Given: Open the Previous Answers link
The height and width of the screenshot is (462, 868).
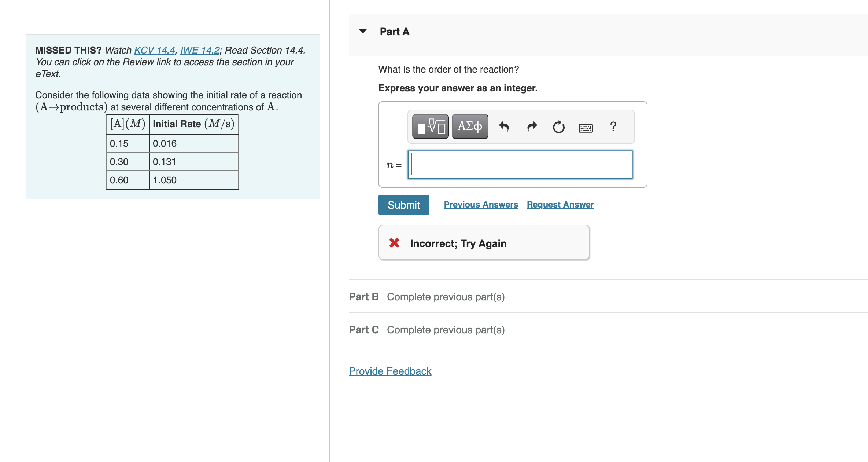Looking at the screenshot, I should [x=481, y=205].
